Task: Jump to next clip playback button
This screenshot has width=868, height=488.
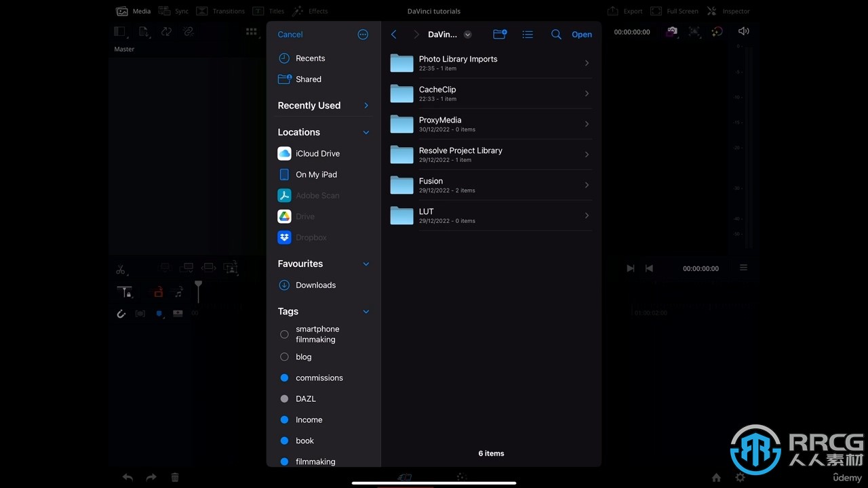Action: coord(630,268)
